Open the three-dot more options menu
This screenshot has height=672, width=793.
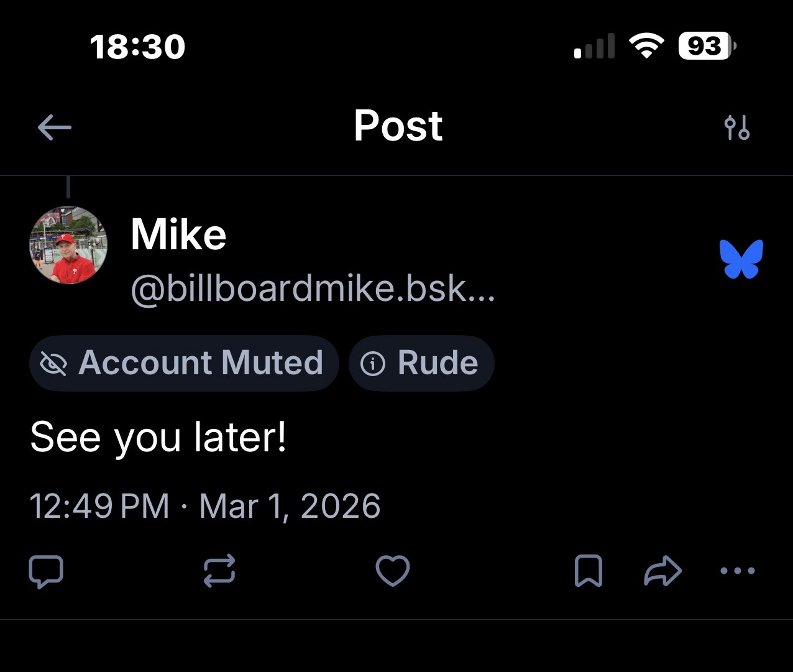click(738, 571)
